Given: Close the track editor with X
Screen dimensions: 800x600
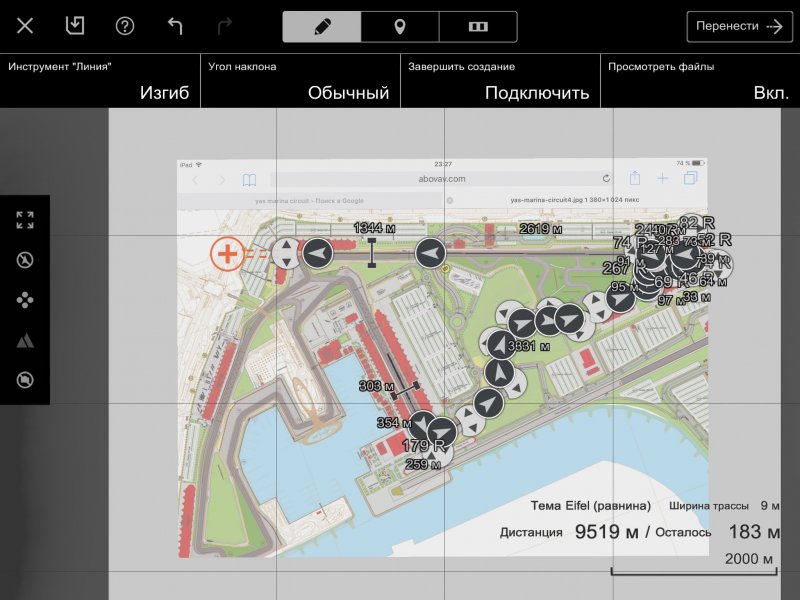Looking at the screenshot, I should (x=25, y=27).
